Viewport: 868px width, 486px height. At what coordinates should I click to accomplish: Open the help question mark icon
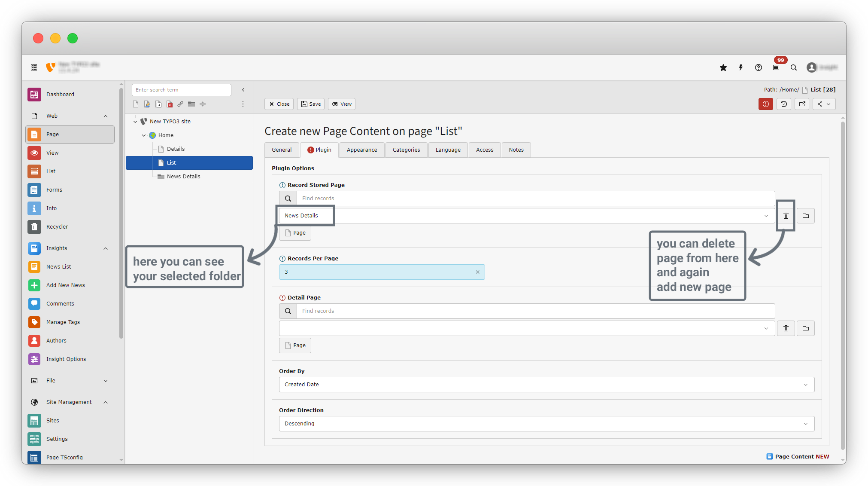[x=759, y=67]
